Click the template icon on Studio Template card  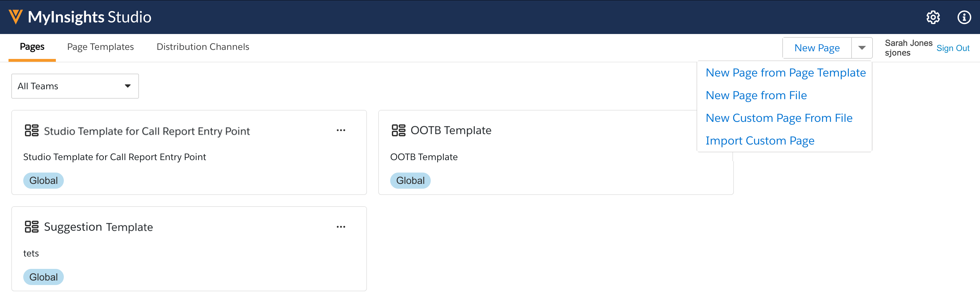(x=32, y=130)
